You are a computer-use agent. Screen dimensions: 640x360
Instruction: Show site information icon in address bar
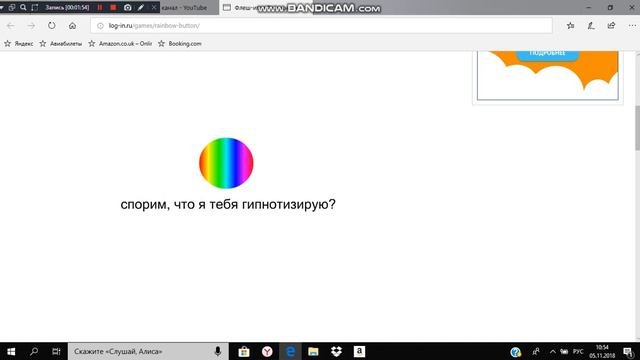tap(100, 26)
